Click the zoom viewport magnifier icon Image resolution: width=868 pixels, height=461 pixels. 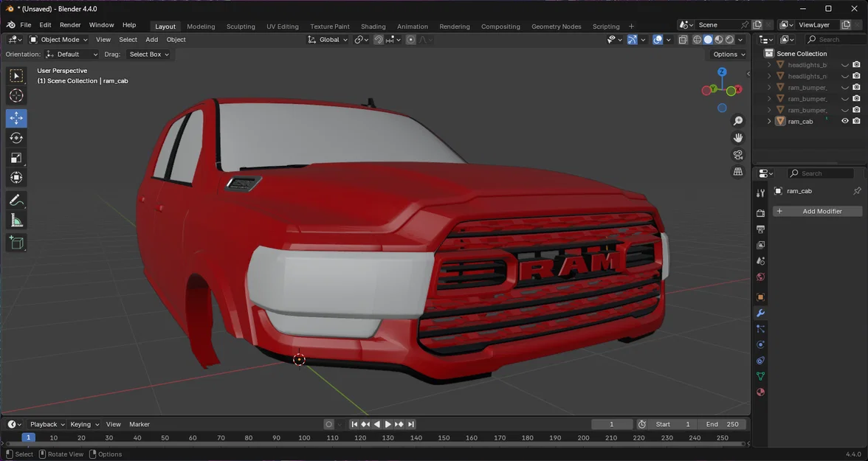[738, 121]
